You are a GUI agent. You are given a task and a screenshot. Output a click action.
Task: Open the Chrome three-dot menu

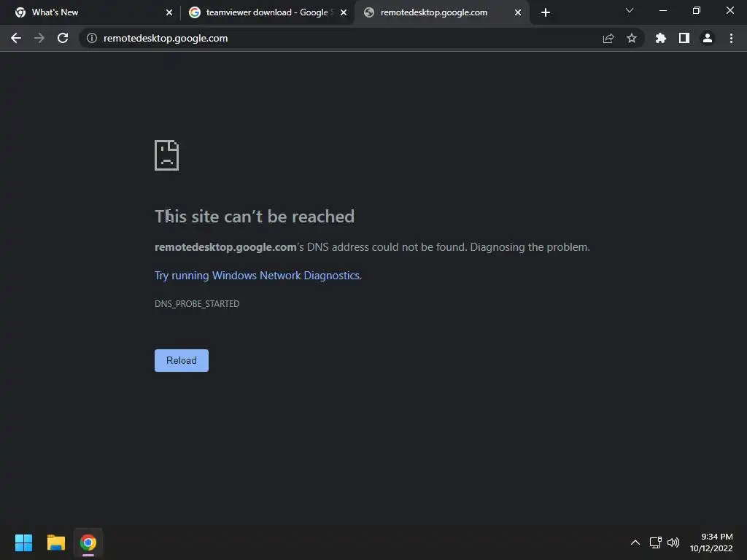pyautogui.click(x=731, y=38)
